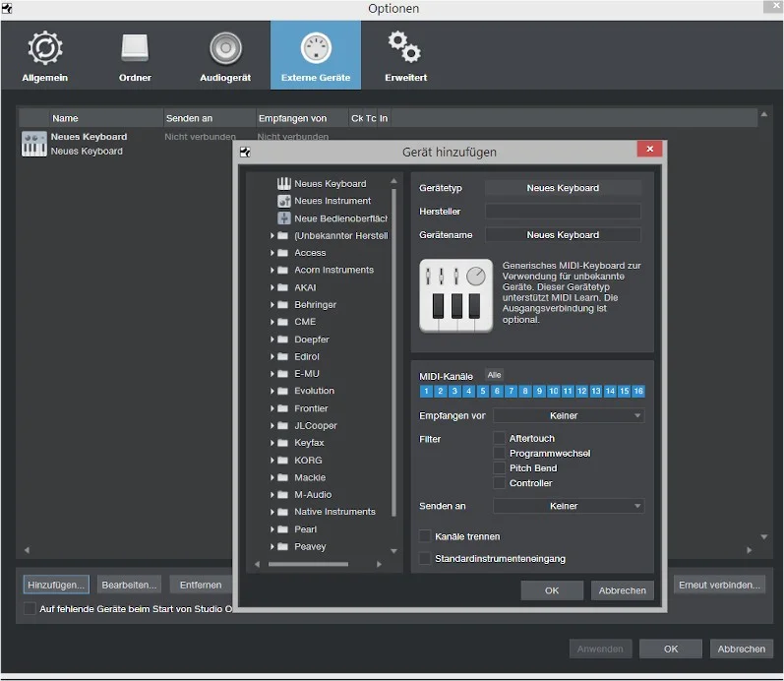Image resolution: width=784 pixels, height=681 pixels.
Task: Toggle MIDI channel 10
Action: coord(554,391)
